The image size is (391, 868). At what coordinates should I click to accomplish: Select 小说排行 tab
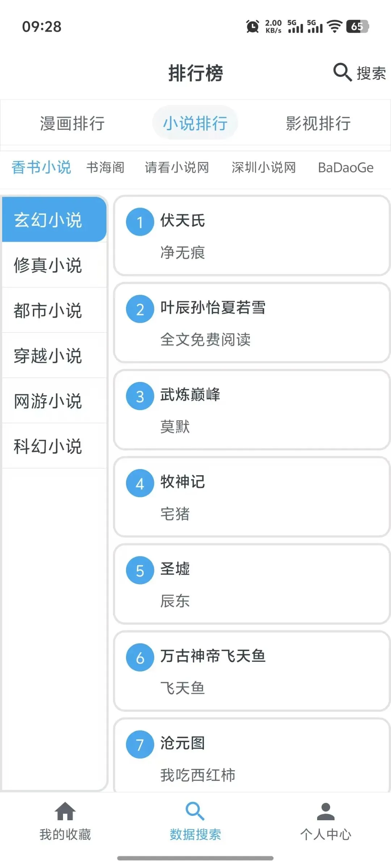(x=195, y=123)
